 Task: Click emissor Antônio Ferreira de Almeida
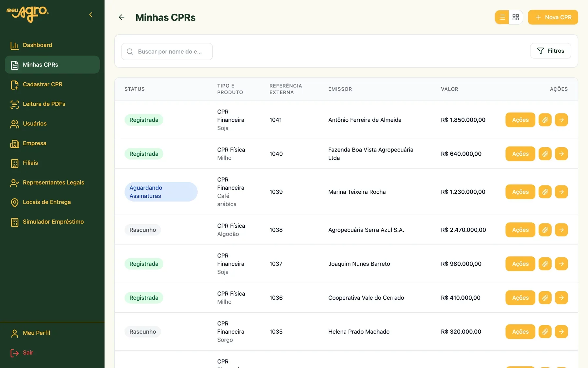[x=365, y=120]
